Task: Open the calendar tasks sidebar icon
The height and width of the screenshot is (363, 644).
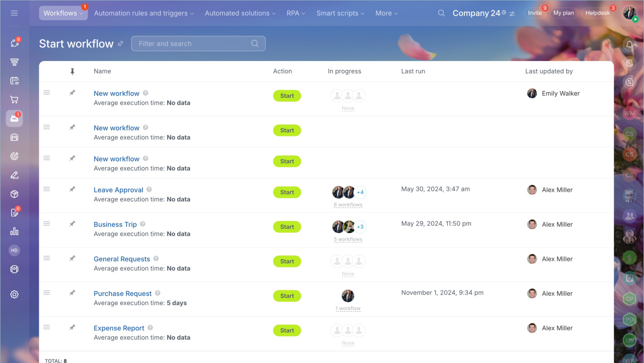Action: click(x=14, y=81)
